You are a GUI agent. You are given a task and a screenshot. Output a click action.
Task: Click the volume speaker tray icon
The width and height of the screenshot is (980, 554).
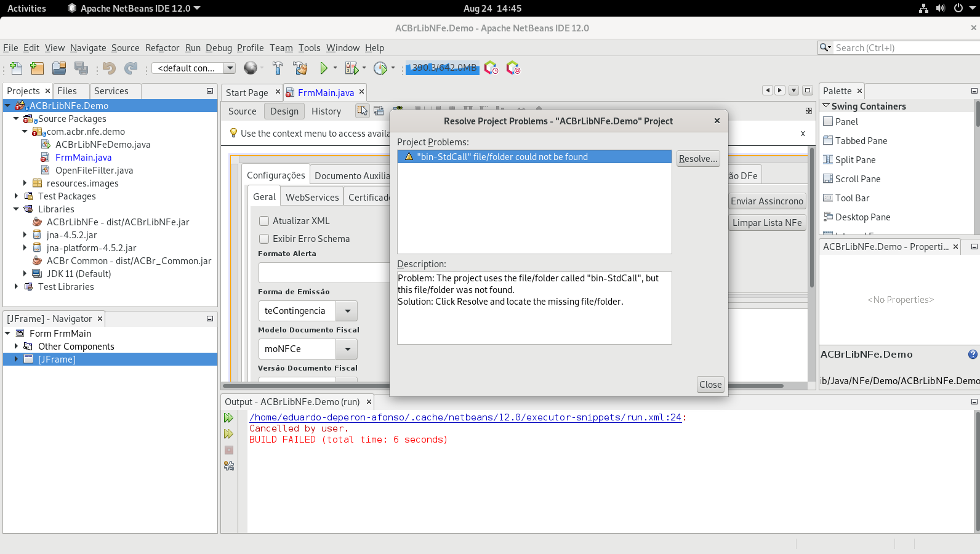pos(941,9)
